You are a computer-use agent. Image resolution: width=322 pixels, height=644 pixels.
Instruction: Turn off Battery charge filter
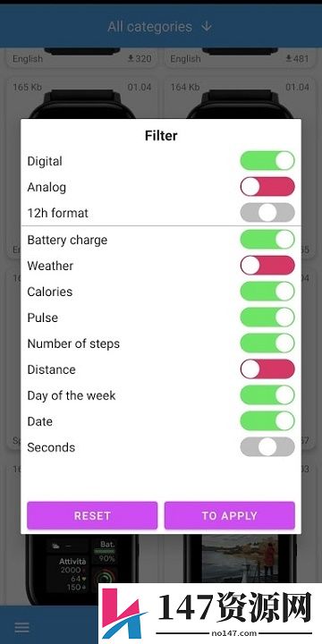[x=267, y=240]
